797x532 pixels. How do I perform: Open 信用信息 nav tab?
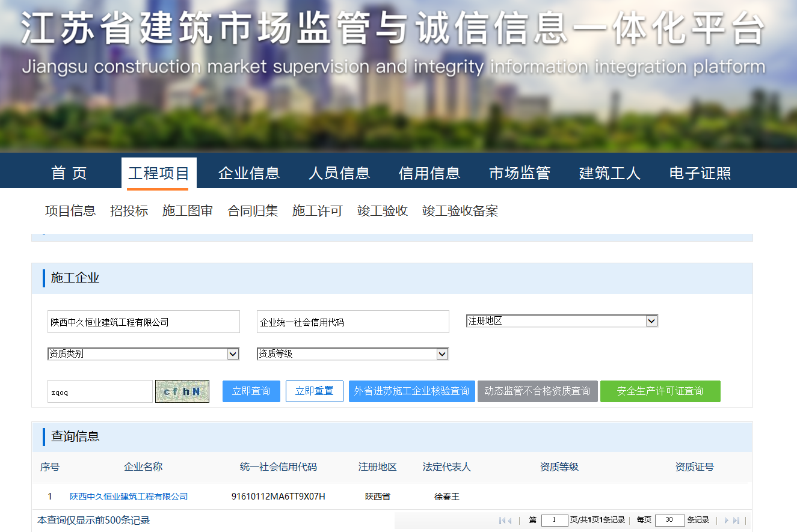click(429, 173)
